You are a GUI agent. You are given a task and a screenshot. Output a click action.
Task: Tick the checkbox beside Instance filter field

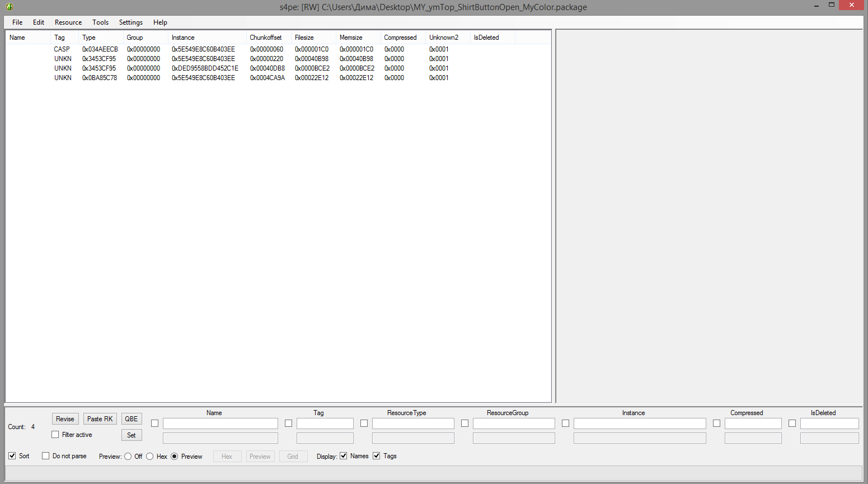[565, 424]
